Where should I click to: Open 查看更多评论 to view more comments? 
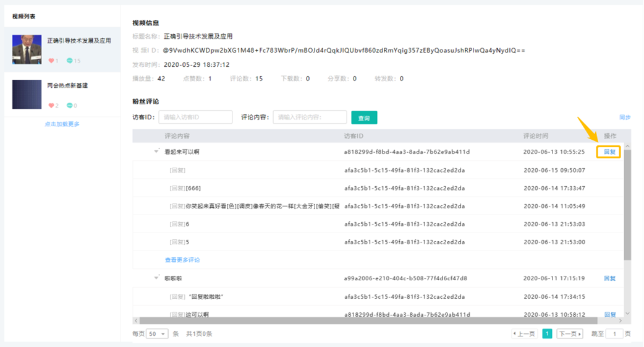[182, 260]
